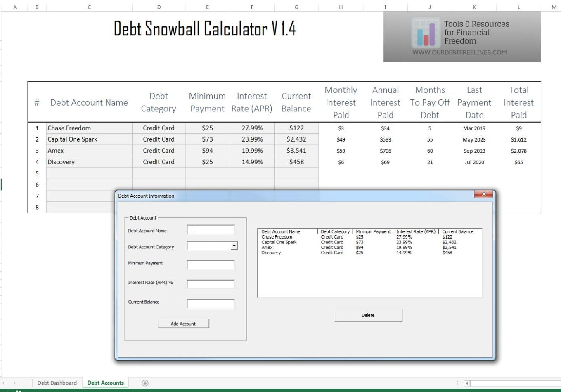Select Chase Freedom row in dialog list
Image resolution: width=561 pixels, height=392 pixels.
370,237
